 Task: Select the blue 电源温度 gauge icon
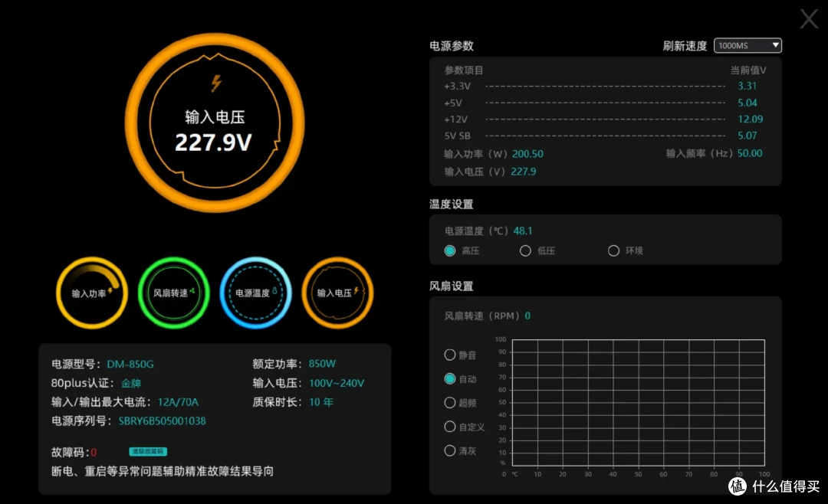coord(255,293)
